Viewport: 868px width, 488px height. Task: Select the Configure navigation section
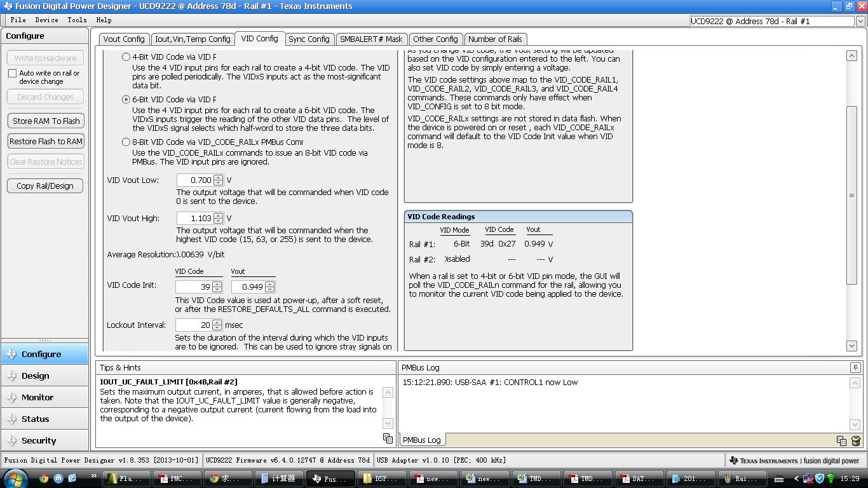coord(45,354)
